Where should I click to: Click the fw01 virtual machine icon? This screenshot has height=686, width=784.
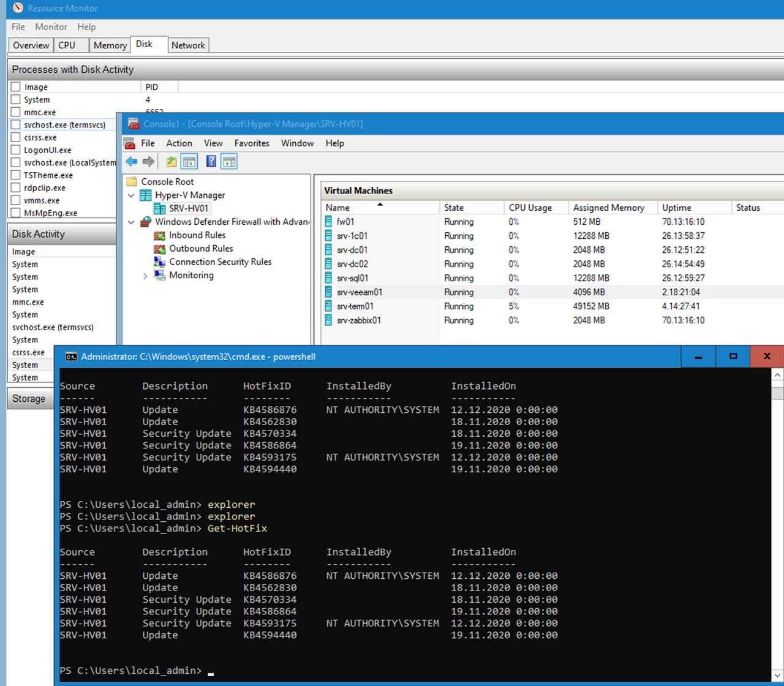[328, 222]
